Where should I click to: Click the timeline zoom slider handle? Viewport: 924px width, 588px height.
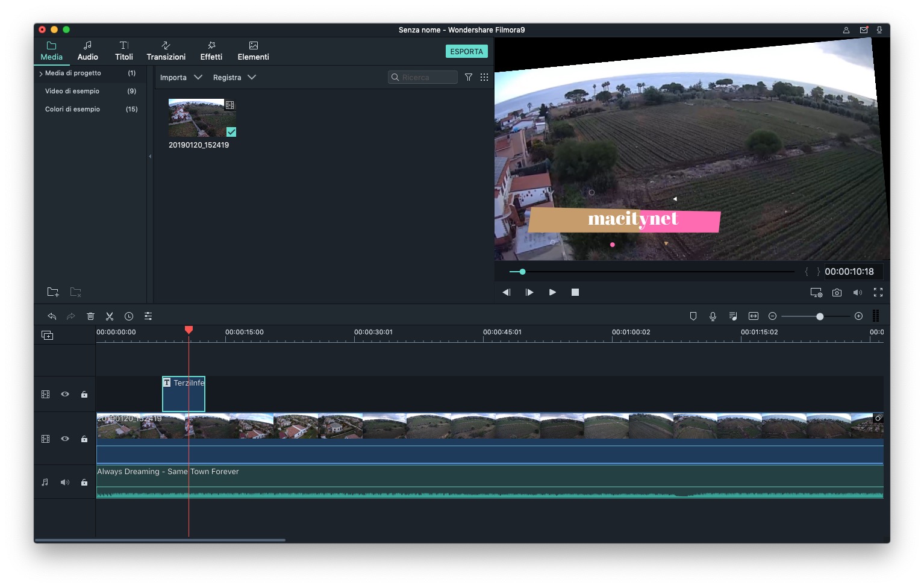pyautogui.click(x=820, y=317)
